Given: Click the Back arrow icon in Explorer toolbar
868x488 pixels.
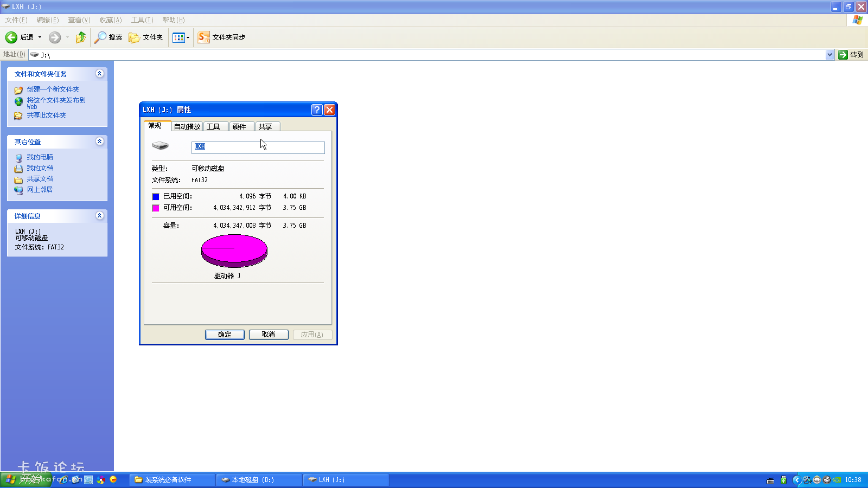Looking at the screenshot, I should 11,37.
